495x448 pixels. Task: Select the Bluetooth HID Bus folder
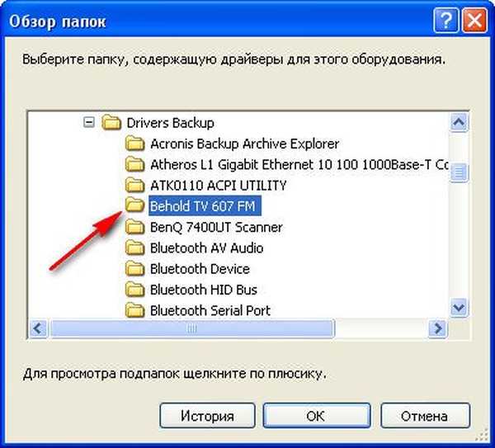(x=203, y=290)
